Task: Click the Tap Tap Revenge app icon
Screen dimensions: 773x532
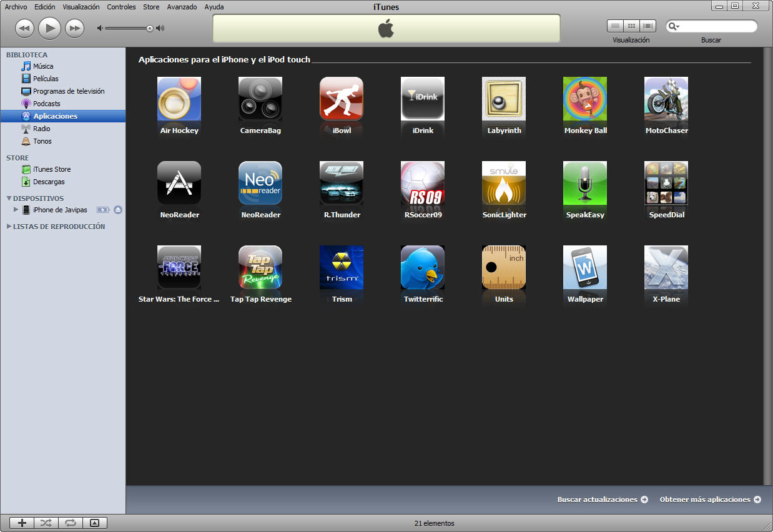Action: [260, 267]
